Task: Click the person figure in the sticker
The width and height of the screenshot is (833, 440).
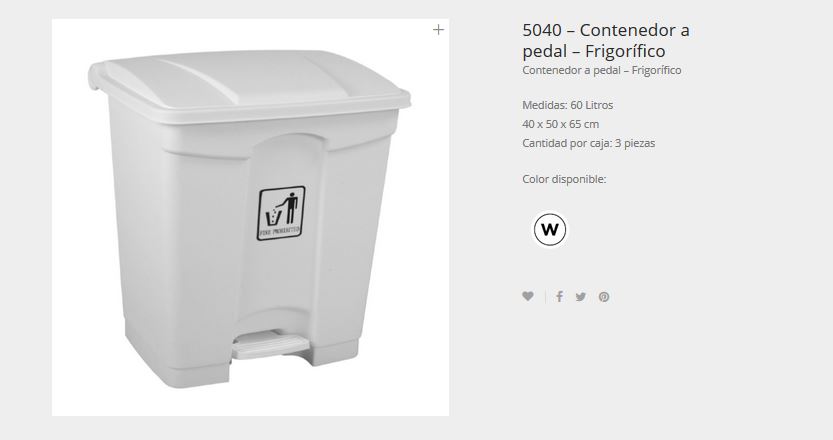Action: click(x=290, y=207)
